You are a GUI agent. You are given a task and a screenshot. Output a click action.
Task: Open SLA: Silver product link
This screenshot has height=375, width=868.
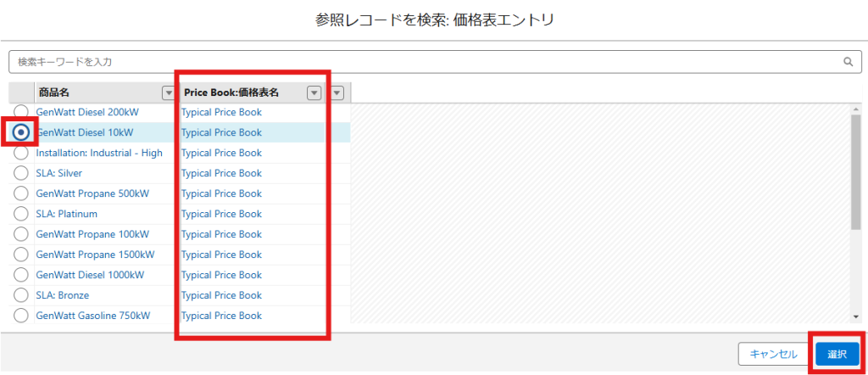click(58, 173)
